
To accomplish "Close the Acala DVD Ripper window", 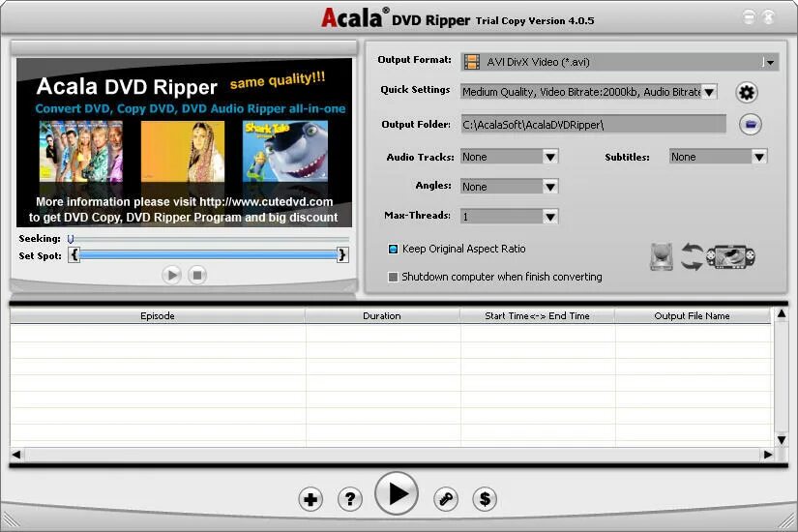I will [768, 16].
